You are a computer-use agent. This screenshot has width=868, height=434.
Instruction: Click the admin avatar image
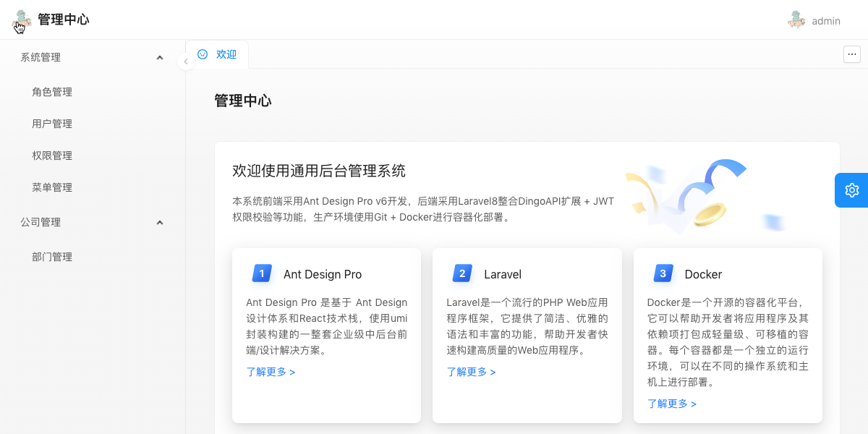796,20
